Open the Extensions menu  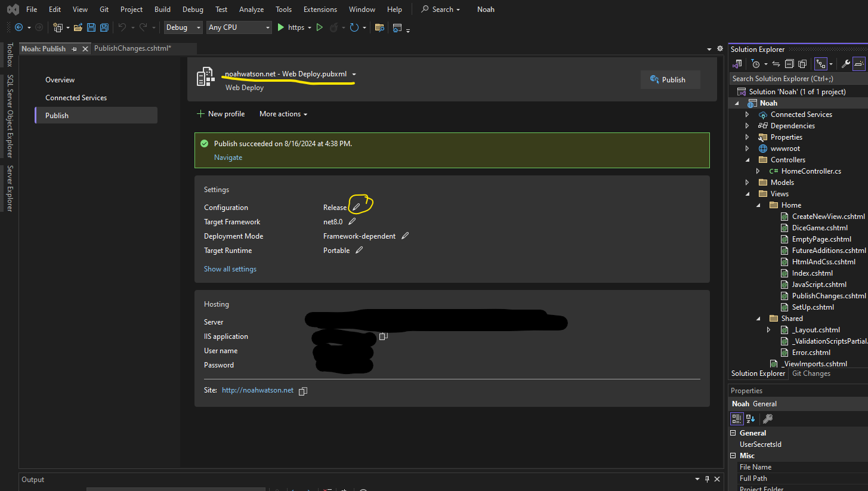click(x=319, y=10)
